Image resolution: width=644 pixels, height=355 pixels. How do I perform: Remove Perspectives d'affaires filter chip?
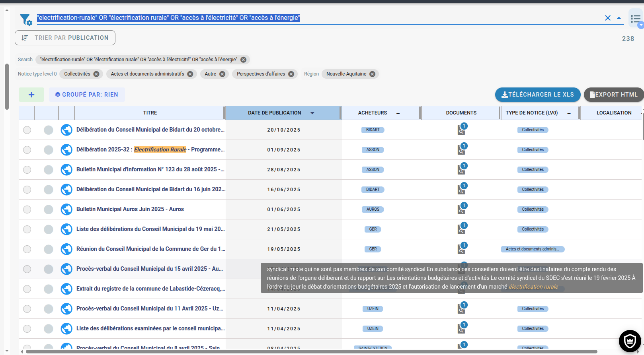291,74
